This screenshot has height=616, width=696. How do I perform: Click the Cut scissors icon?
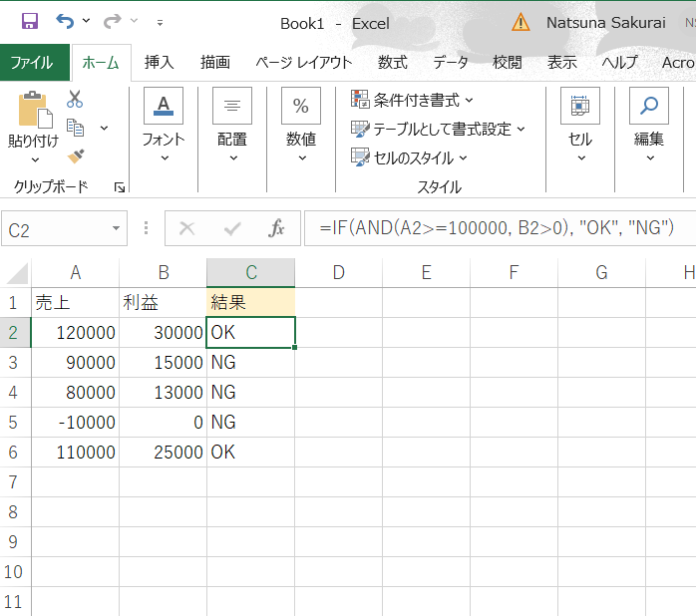pyautogui.click(x=75, y=100)
